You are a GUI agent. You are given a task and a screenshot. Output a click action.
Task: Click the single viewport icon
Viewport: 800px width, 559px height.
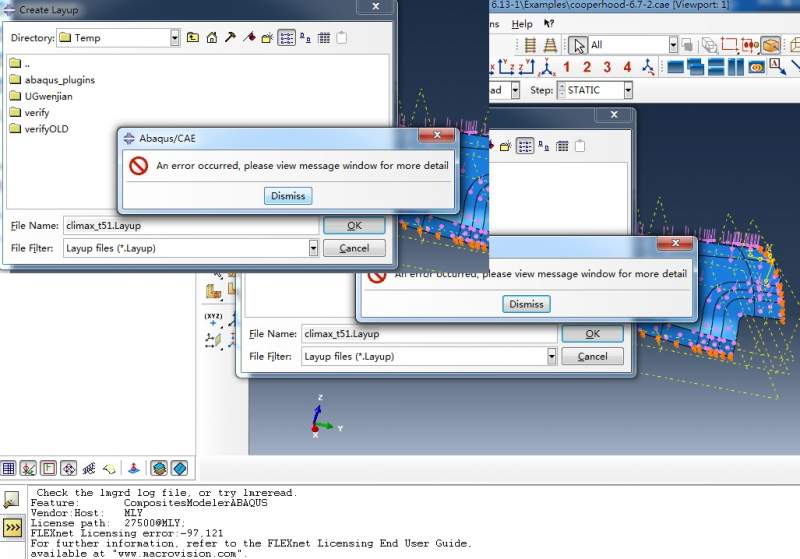pyautogui.click(x=676, y=67)
